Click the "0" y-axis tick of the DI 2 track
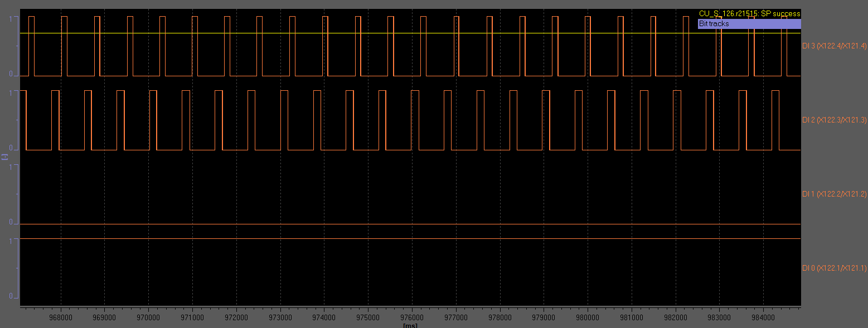 tap(11, 148)
